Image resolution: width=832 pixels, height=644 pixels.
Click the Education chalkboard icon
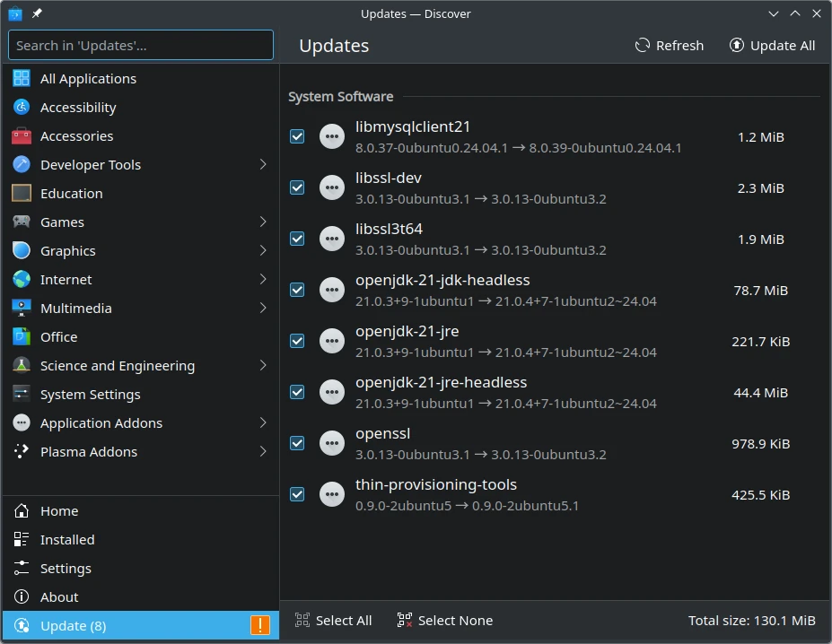[22, 193]
